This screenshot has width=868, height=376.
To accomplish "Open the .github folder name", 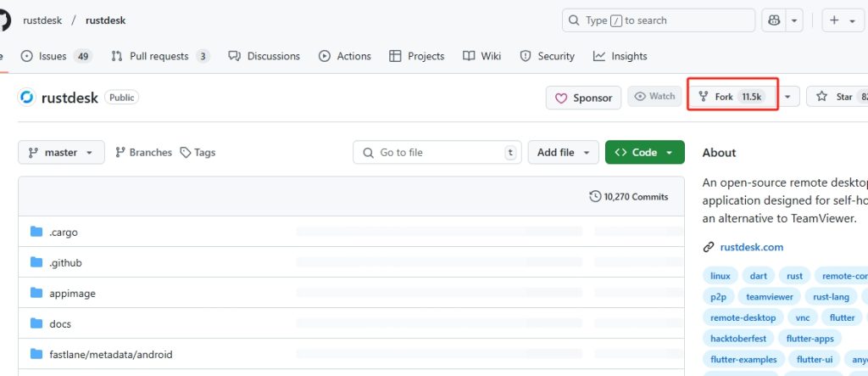I will coord(65,263).
